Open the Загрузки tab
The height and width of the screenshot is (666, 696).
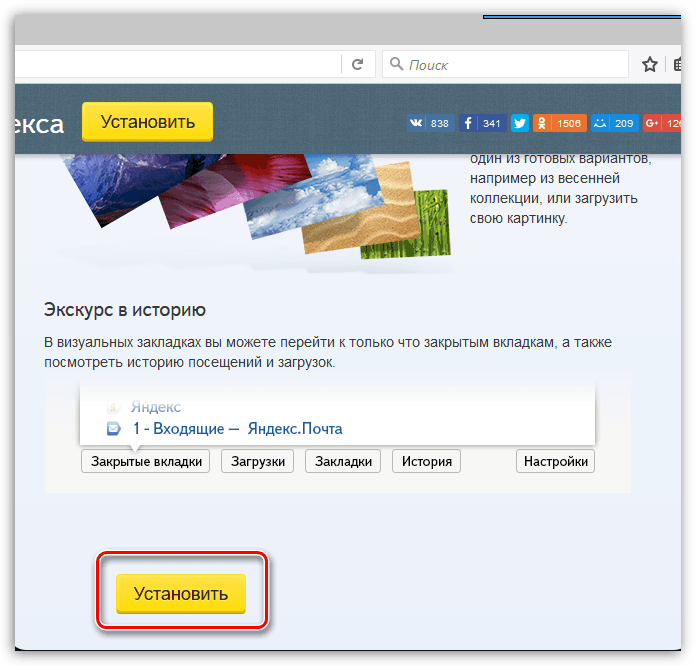tap(257, 461)
